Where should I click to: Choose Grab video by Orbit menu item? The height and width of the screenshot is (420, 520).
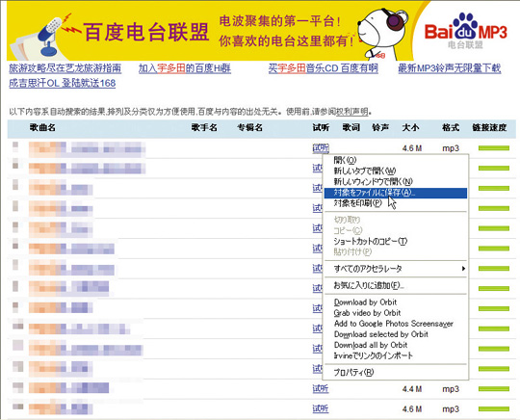pos(367,313)
